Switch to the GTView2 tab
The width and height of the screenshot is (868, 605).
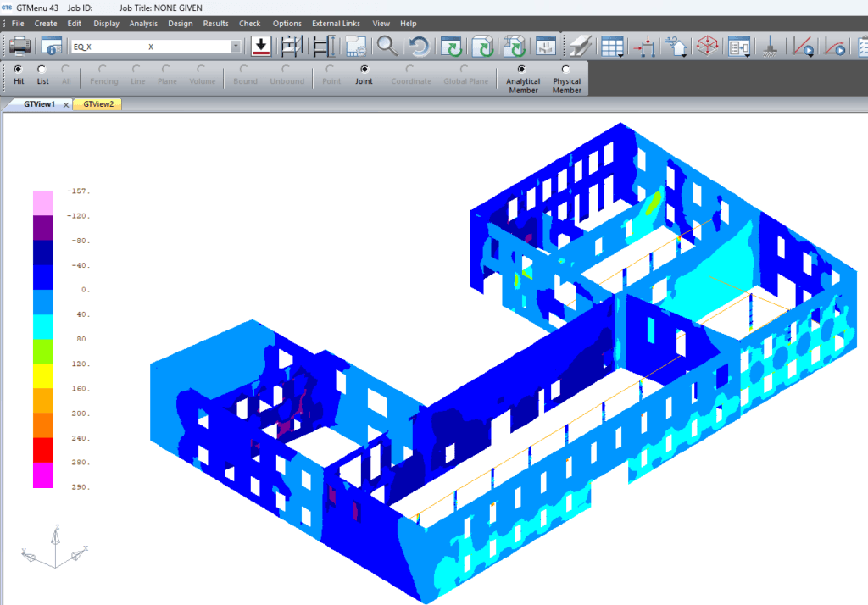coord(97,104)
